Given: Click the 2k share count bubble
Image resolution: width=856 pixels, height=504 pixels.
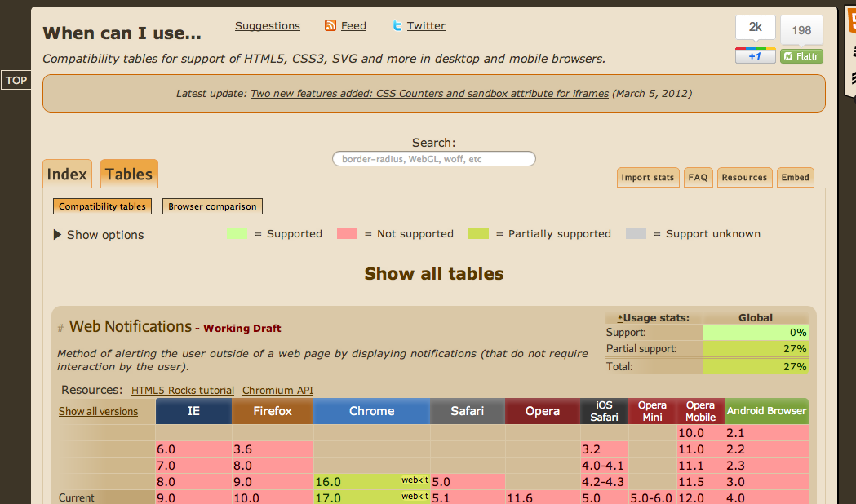Looking at the screenshot, I should point(755,27).
